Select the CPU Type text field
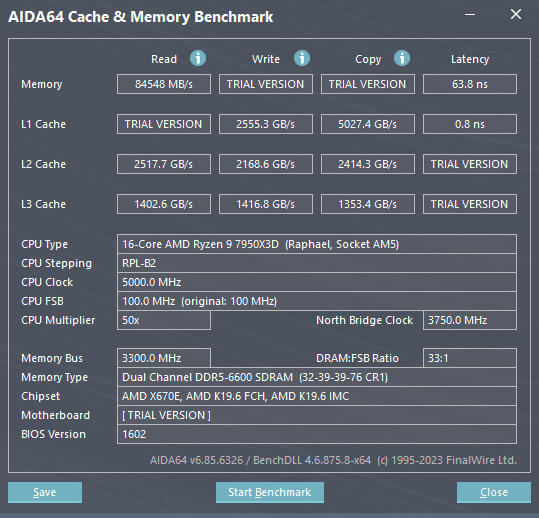Image resolution: width=539 pixels, height=518 pixels. (317, 244)
